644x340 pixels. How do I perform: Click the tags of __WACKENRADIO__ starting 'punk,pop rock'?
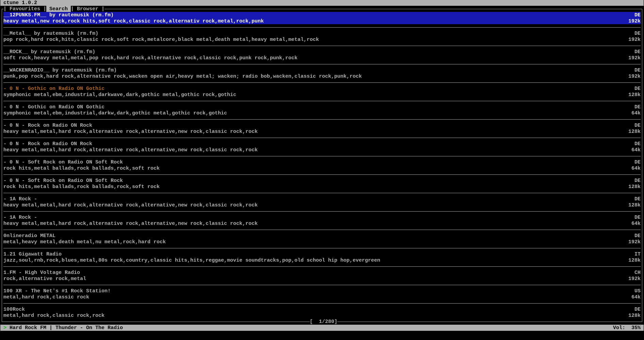tap(182, 76)
